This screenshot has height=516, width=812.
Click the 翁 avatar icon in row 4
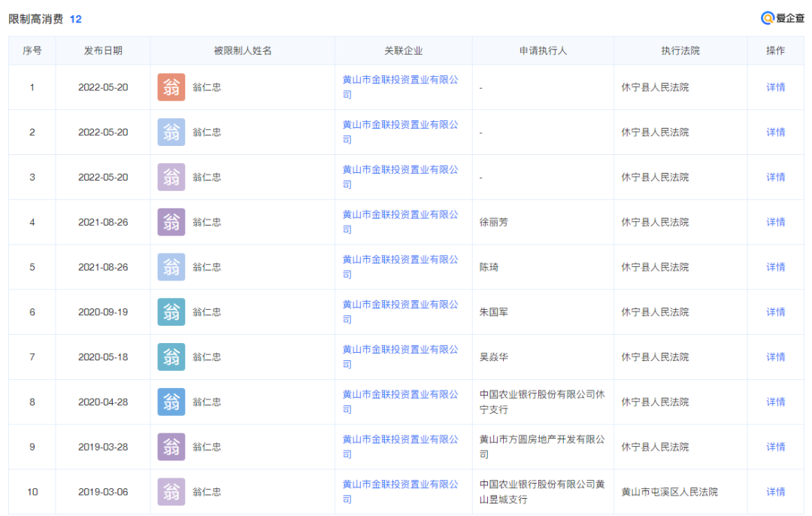171,222
